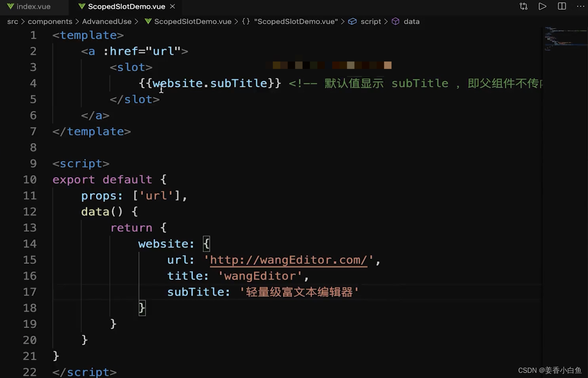This screenshot has height=378, width=588.
Task: Click the highlighted opening brace after website
Action: coord(207,244)
